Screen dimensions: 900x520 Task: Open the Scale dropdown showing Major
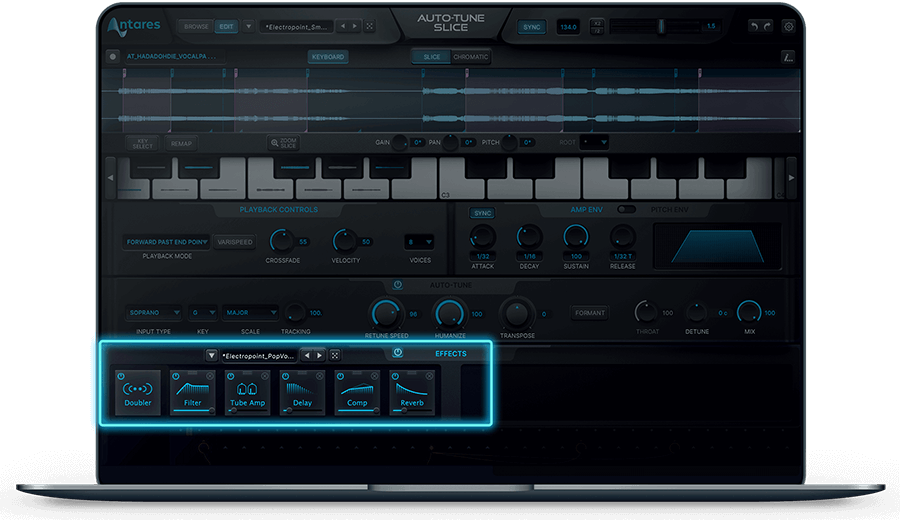click(250, 313)
